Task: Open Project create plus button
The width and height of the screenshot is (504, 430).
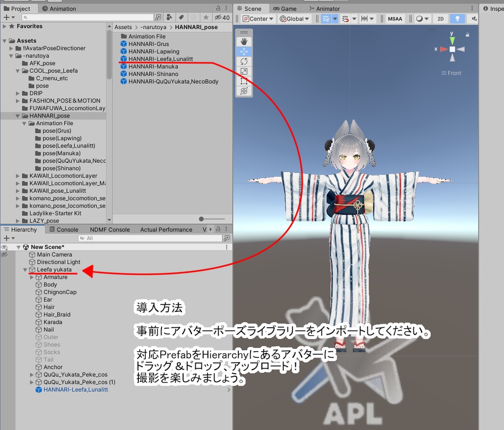Action: (9, 17)
